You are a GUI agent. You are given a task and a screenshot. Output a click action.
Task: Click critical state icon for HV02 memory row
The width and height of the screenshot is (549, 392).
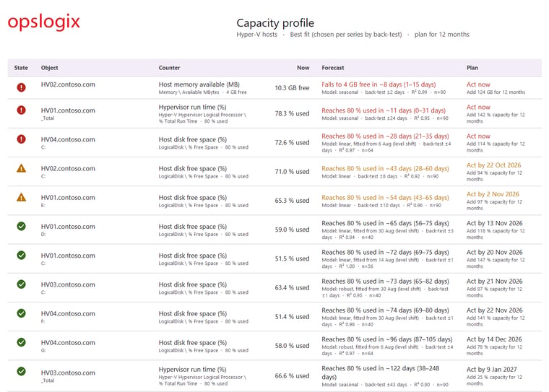coord(22,87)
